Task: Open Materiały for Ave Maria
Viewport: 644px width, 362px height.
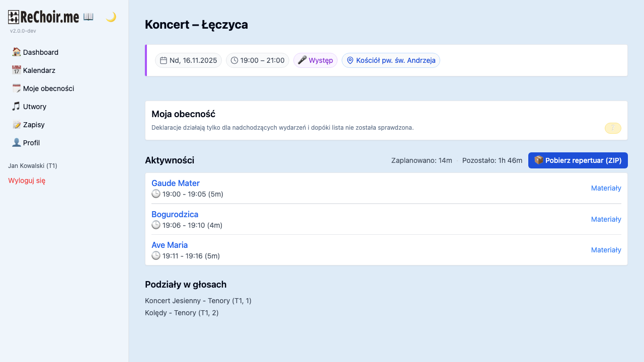Action: (606, 250)
